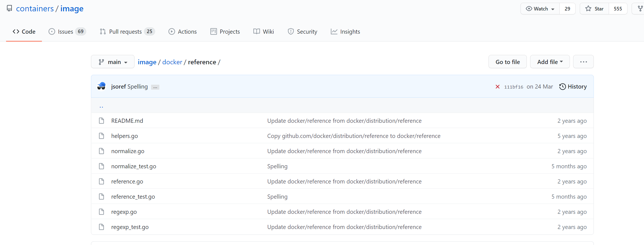644x245 pixels.
Task: Open the main branch selector dropdown
Action: click(x=113, y=62)
